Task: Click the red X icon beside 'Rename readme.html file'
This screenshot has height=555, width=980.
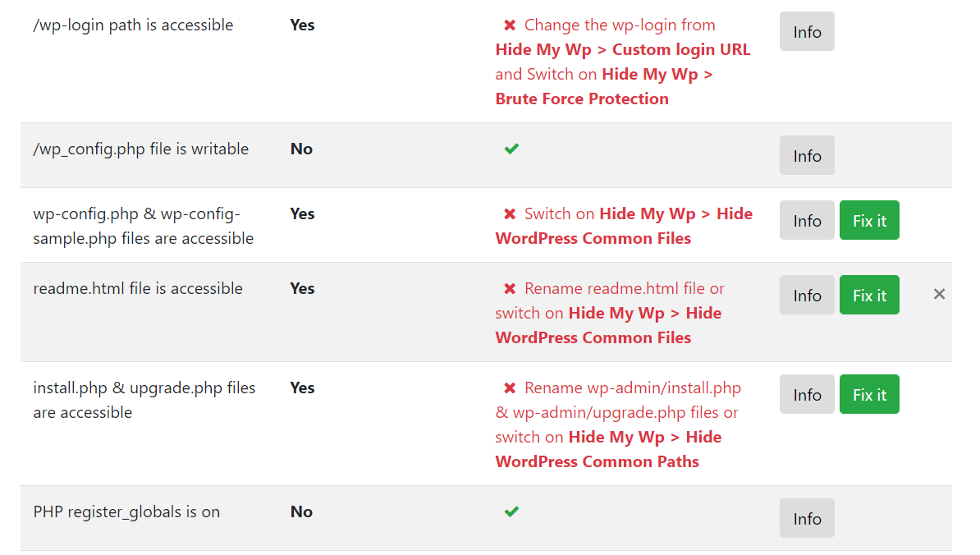Action: point(510,289)
